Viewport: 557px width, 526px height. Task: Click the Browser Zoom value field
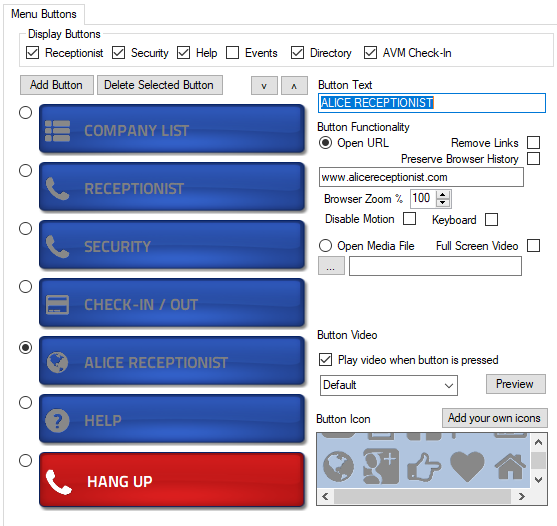[x=423, y=198]
